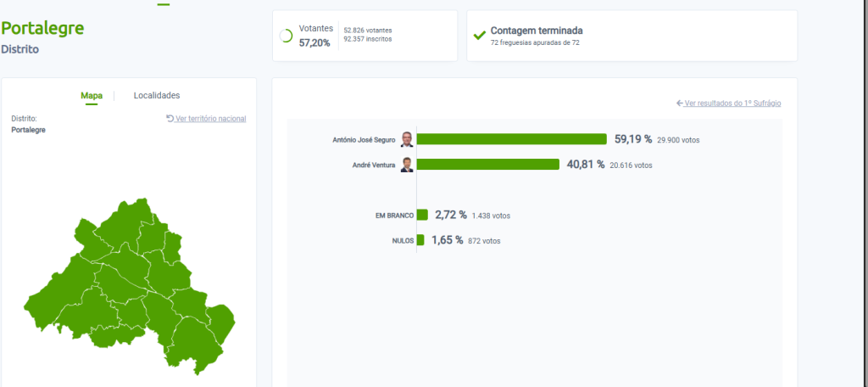The image size is (868, 387).
Task: Open the Localidades tab
Action: (x=157, y=96)
